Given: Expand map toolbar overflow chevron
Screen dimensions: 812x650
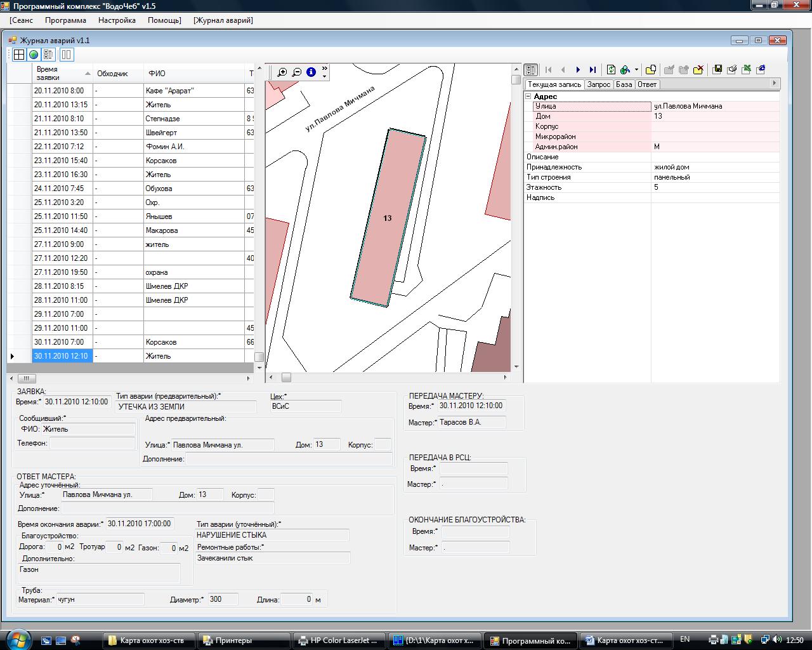Looking at the screenshot, I should point(325,68).
